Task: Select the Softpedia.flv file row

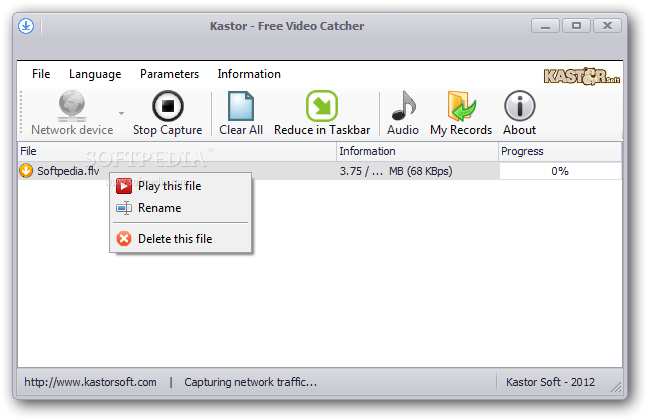Action: 319,171
